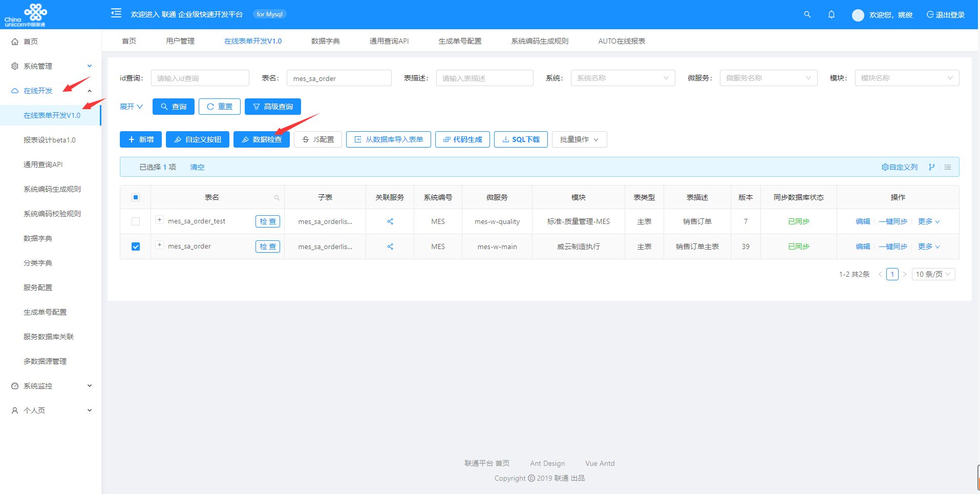This screenshot has height=494, width=980.
Task: Open the header search icon
Action: (x=807, y=14)
